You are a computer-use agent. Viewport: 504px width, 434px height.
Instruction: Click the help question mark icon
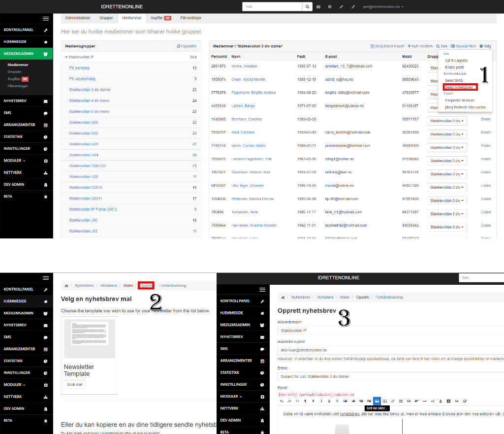(x=330, y=7)
